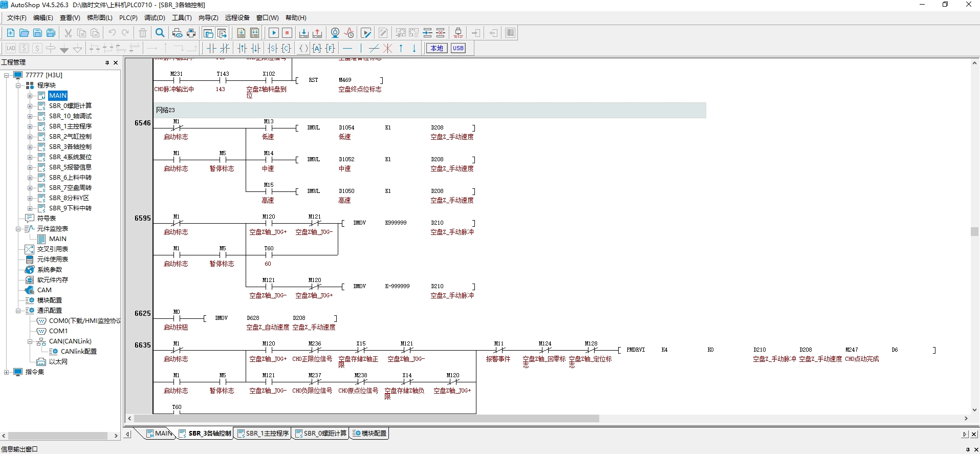
Task: Open the 交叉引用表 item
Action: 52,249
